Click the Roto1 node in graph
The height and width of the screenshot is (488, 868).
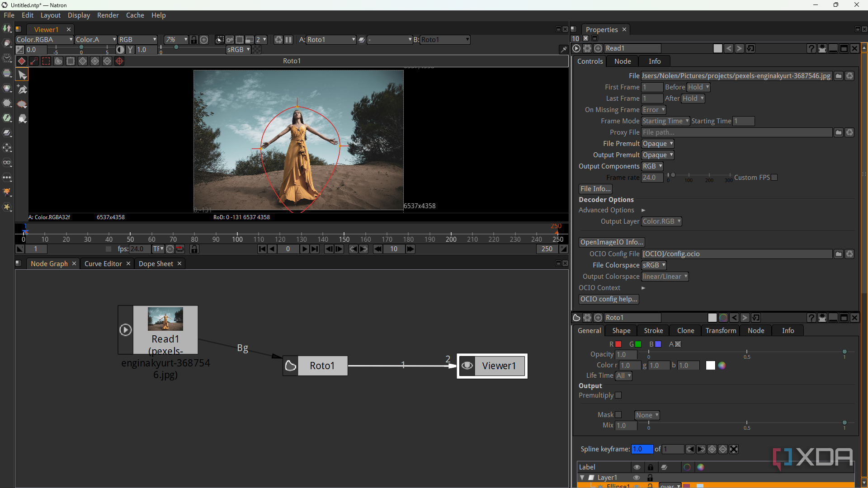coord(321,366)
